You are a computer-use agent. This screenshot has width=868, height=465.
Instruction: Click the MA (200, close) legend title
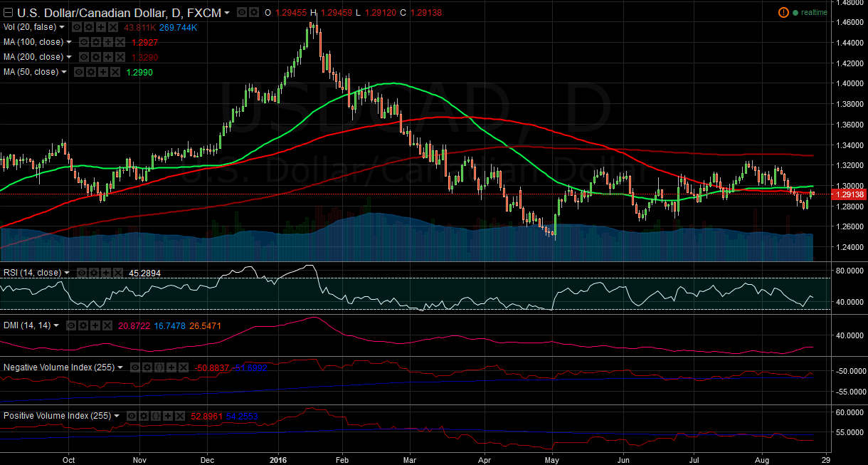(33, 57)
